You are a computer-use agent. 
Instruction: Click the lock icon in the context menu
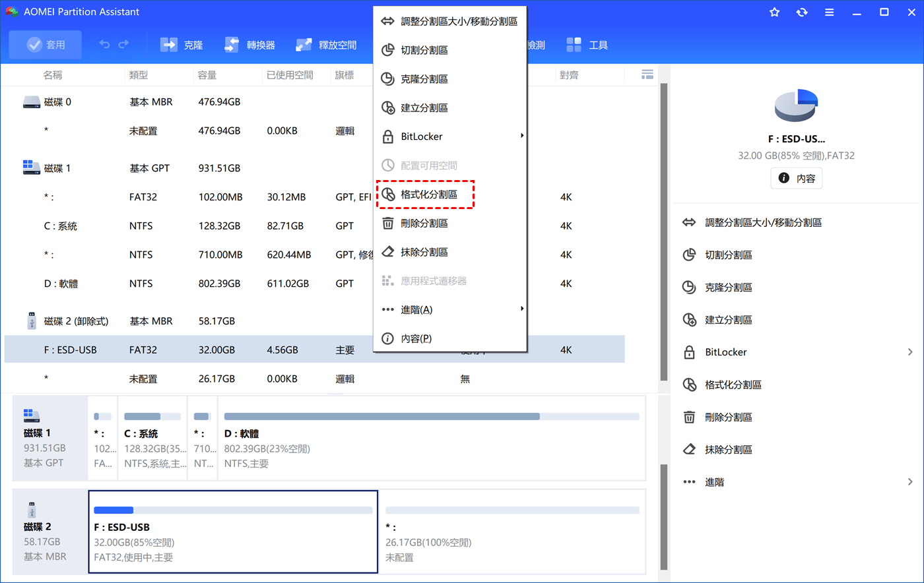point(388,137)
